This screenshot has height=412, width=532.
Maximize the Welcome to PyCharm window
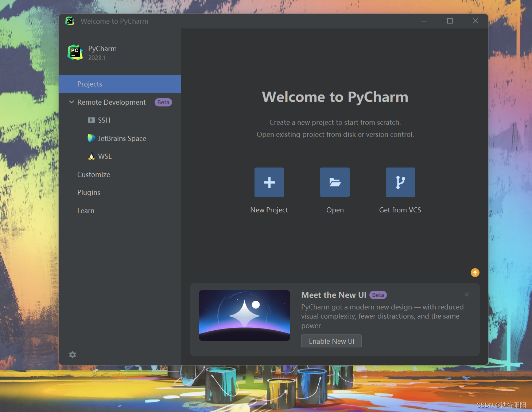(450, 21)
